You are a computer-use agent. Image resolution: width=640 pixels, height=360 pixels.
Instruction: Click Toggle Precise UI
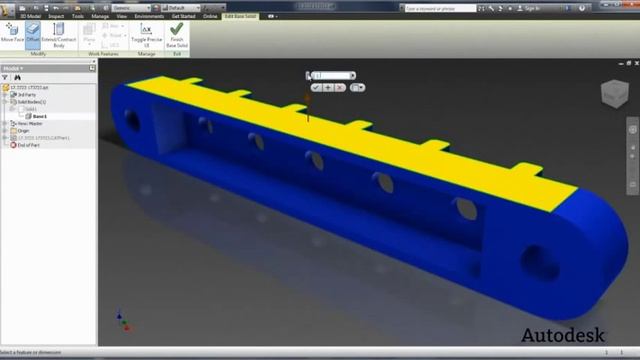pyautogui.click(x=146, y=35)
